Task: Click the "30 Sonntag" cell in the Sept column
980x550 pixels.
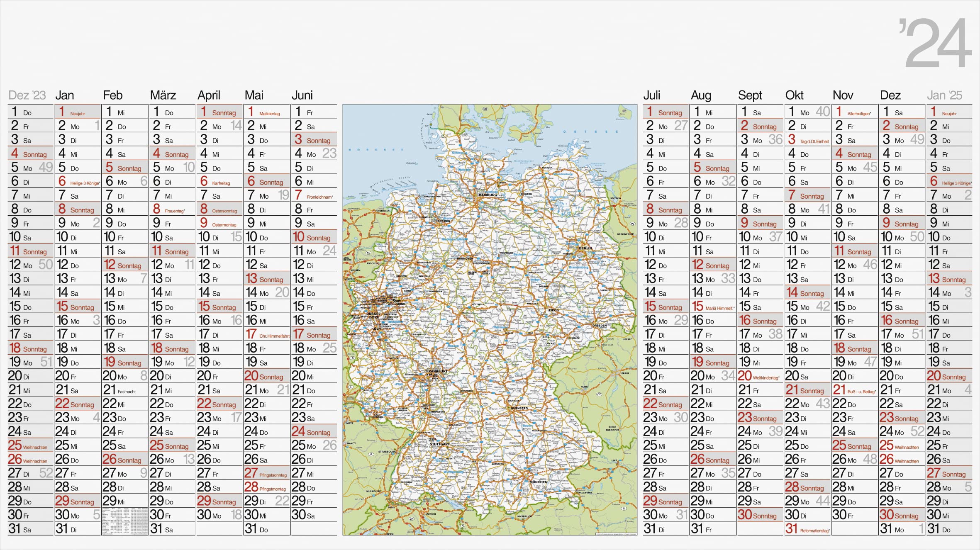Action: point(760,515)
